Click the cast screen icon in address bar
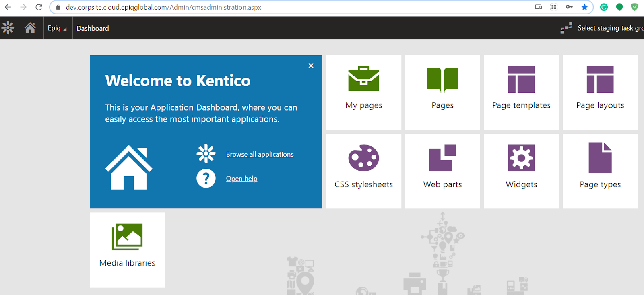The image size is (644, 295). coord(538,7)
